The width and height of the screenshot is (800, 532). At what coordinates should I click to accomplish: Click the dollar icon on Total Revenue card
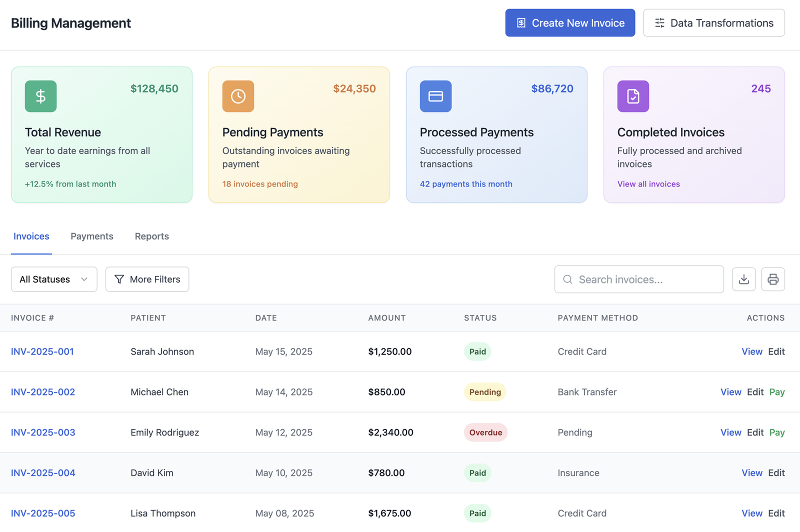pos(40,96)
